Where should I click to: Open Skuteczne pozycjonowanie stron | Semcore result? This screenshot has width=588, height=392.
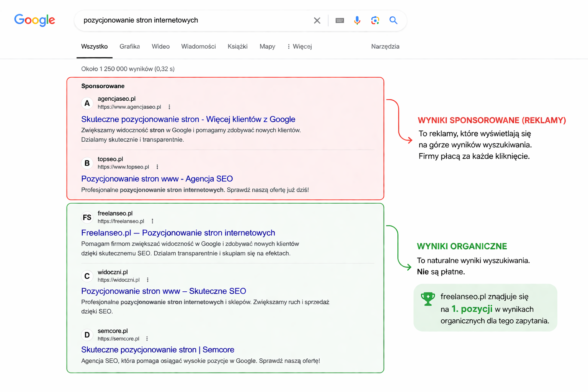(x=158, y=350)
